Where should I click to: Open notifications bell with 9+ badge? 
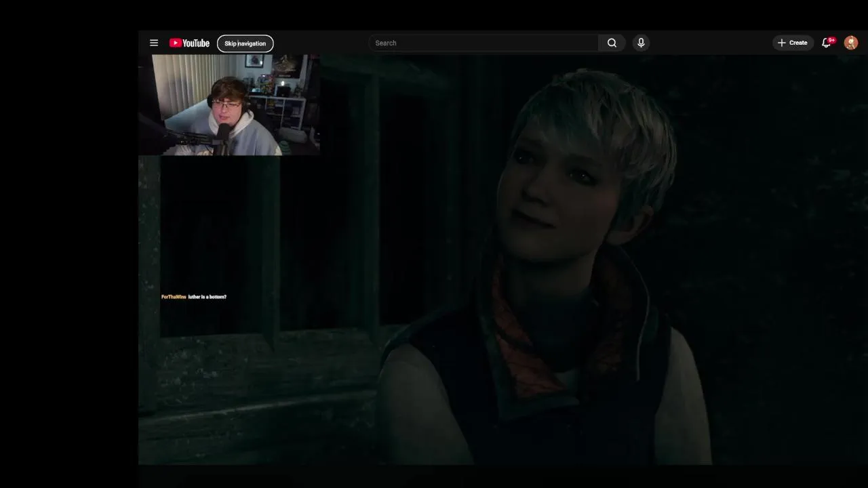coord(827,43)
